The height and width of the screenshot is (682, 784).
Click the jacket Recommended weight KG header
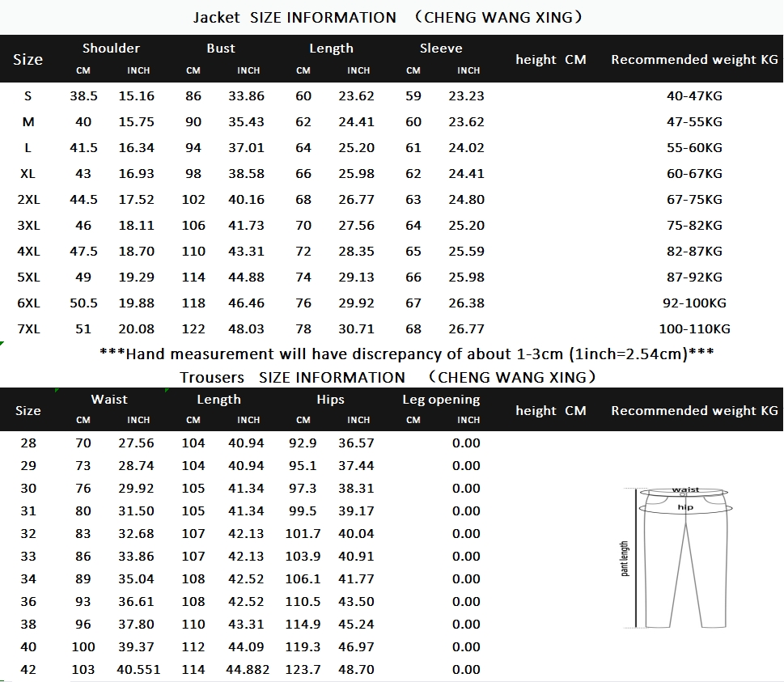coord(694,60)
